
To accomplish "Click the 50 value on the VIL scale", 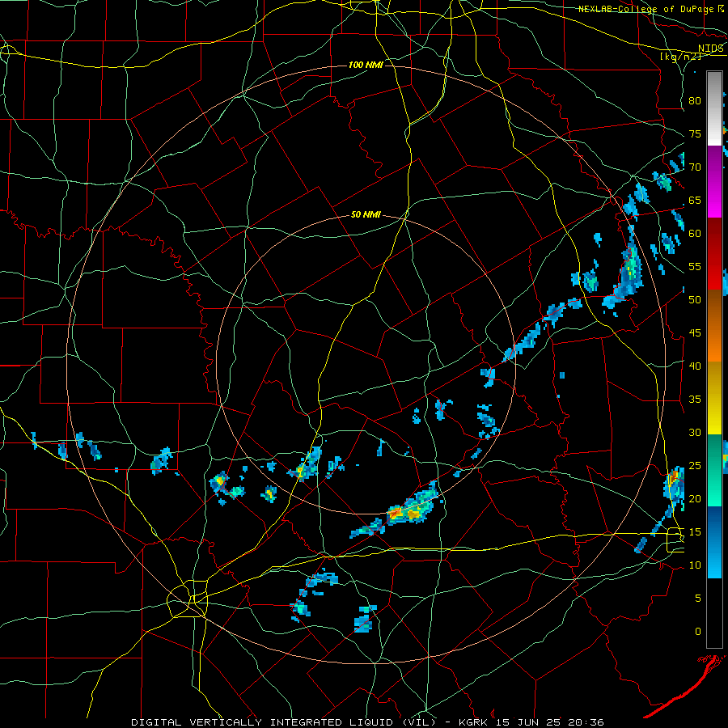I will pyautogui.click(x=695, y=300).
